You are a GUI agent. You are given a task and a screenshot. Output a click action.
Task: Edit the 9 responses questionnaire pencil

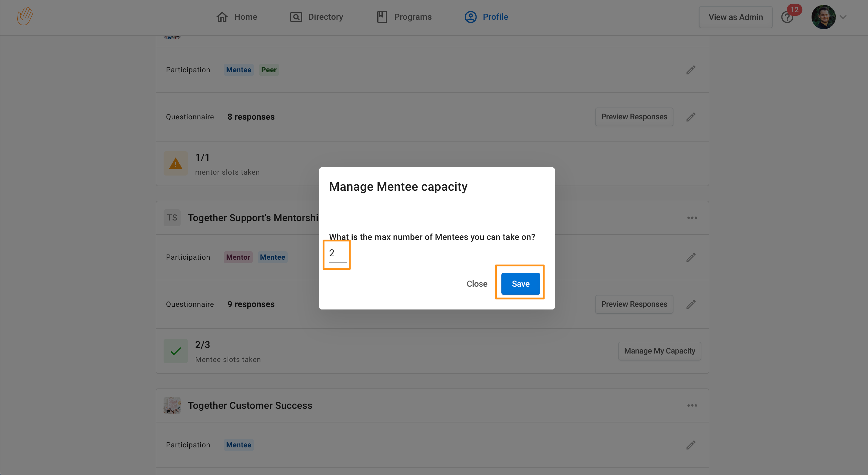[691, 304]
